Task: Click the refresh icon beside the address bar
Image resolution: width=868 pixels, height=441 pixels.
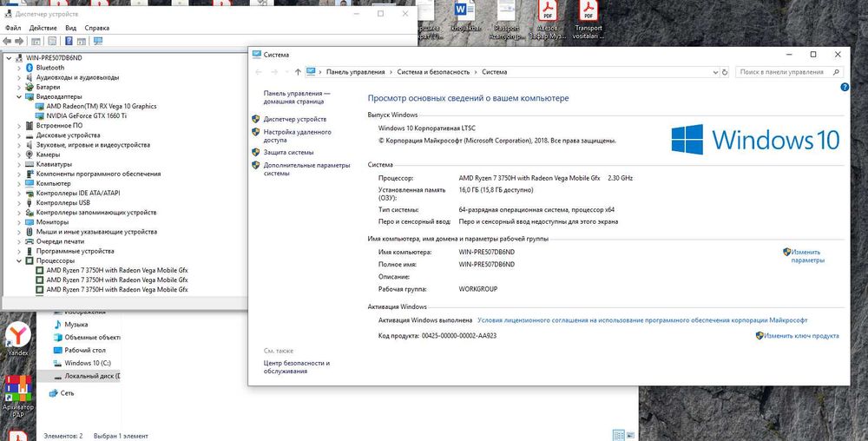Action: pos(725,72)
